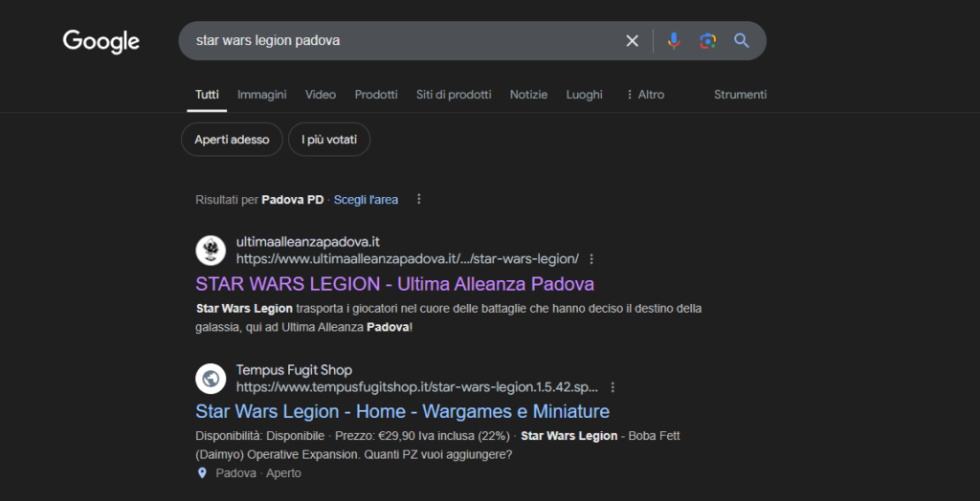980x501 pixels.
Task: Open the Siti di prodotti tab
Action: pyautogui.click(x=454, y=95)
